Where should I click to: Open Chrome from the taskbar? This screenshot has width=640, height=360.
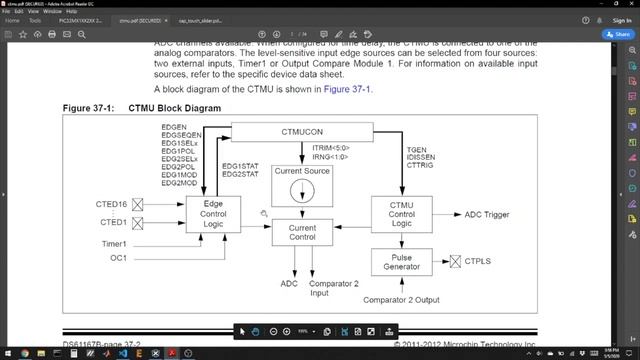point(24,353)
